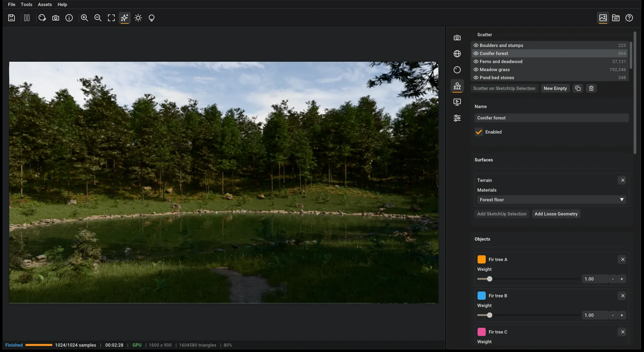
Task: Open the Forest floor materials dropdown
Action: click(551, 200)
